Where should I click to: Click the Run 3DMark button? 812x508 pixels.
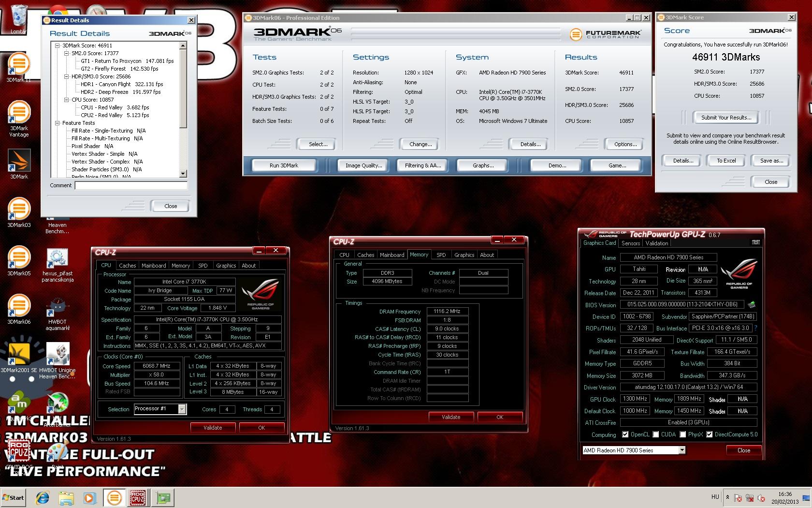[x=284, y=165]
